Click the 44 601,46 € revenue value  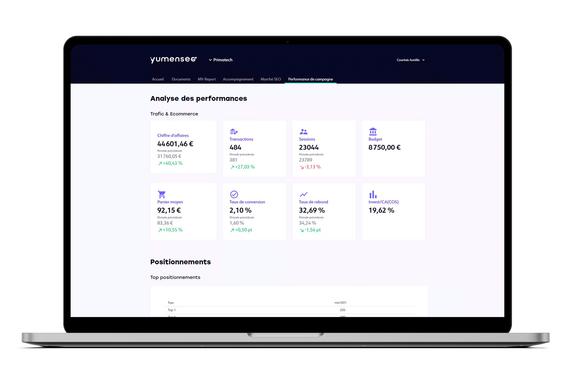(x=175, y=144)
